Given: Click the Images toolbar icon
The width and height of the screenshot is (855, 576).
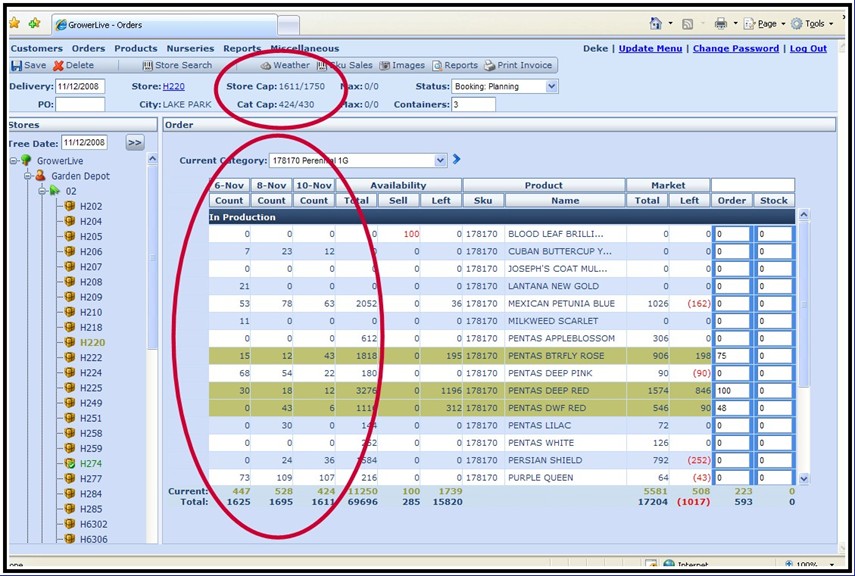Looking at the screenshot, I should click(x=385, y=66).
